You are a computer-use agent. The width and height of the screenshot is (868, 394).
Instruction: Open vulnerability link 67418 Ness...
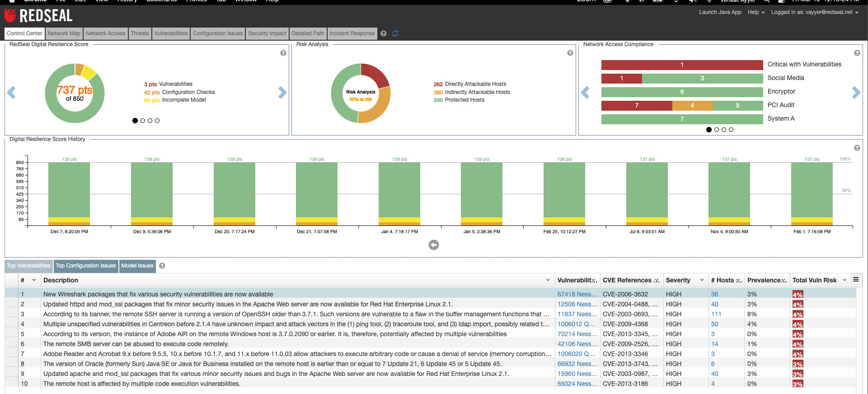(577, 294)
